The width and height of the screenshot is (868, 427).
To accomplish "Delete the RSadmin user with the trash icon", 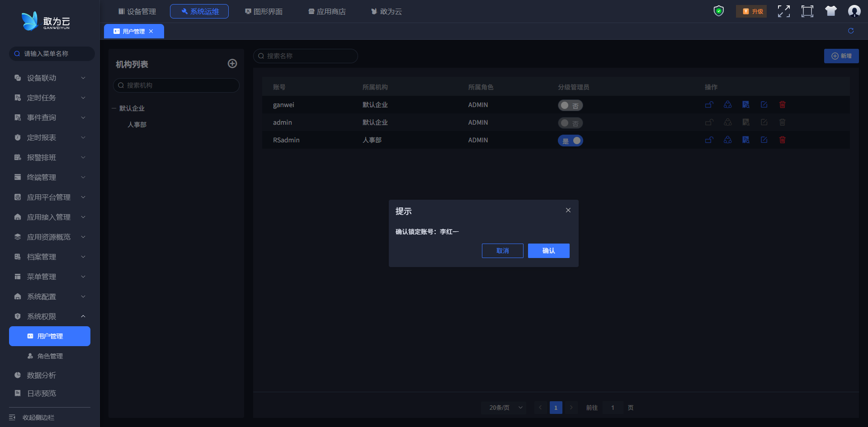I will pos(782,140).
